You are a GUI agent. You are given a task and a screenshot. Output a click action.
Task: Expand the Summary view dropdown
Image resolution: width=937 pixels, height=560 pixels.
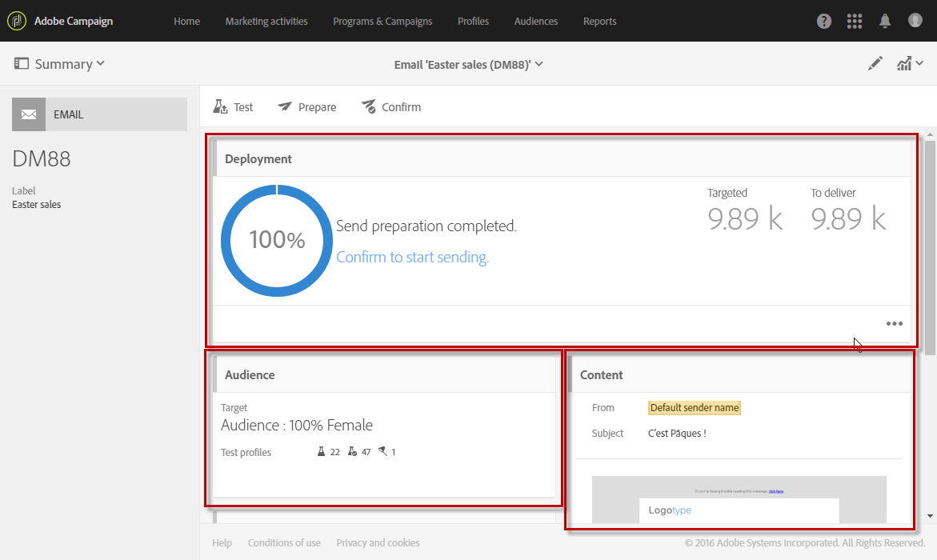(60, 64)
